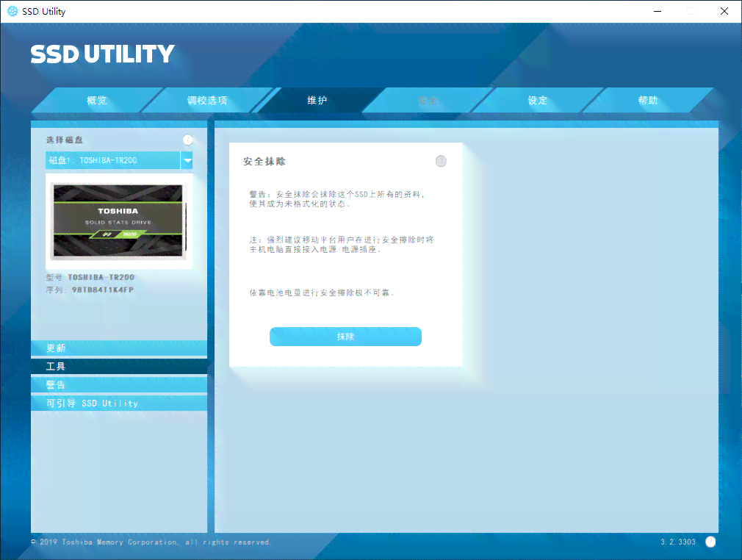
Task: Open 可引导 SSD Utility sidebar item
Action: (119, 403)
